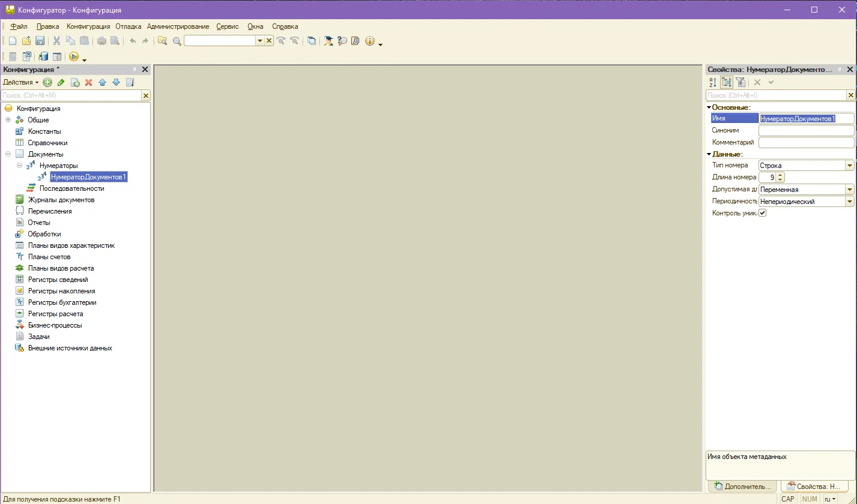Edit НумераторДокументов1 using the pencil icon
This screenshot has width=857, height=504.
[x=60, y=82]
